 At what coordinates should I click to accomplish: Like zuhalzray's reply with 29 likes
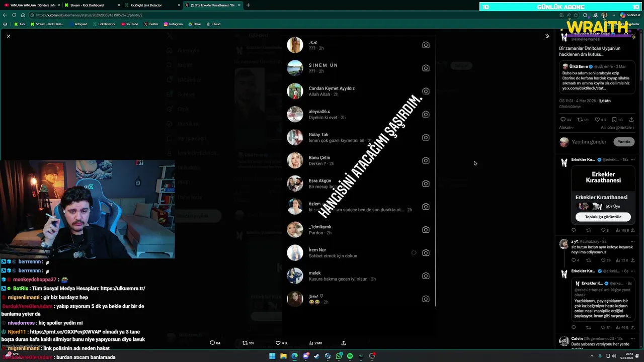[x=603, y=260]
